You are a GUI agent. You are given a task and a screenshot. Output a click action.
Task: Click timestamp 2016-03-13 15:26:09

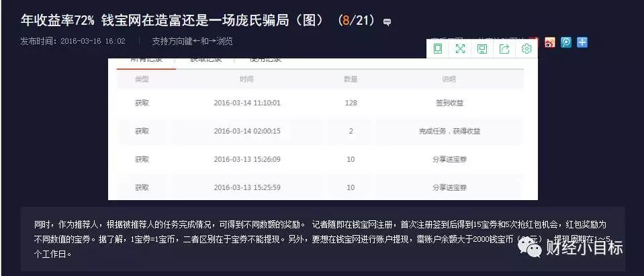coord(247,159)
